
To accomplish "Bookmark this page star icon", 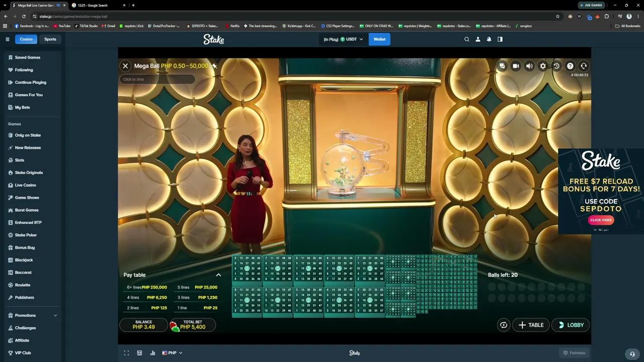I will pyautogui.click(x=557, y=16).
